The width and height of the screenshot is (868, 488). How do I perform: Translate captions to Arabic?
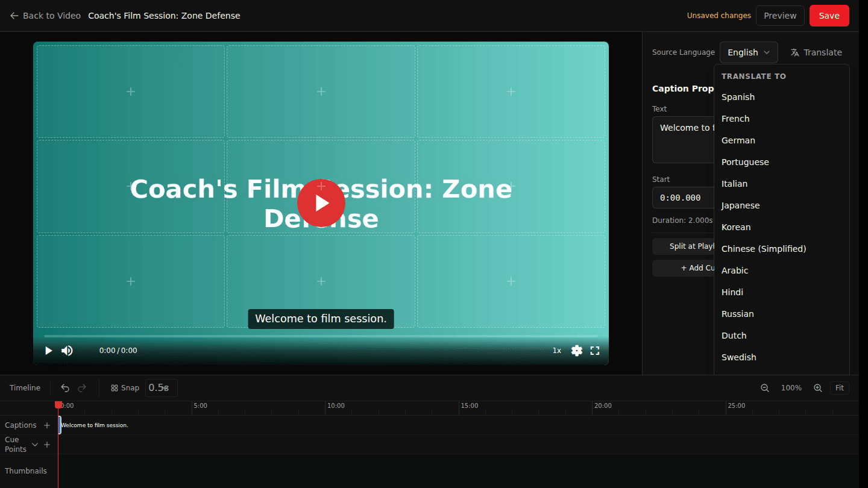[782, 271]
